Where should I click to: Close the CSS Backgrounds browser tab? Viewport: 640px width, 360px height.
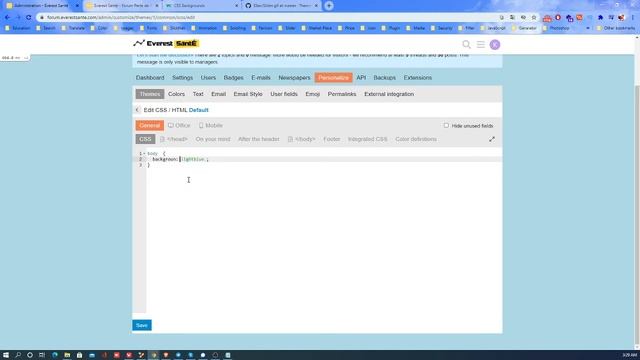point(236,6)
